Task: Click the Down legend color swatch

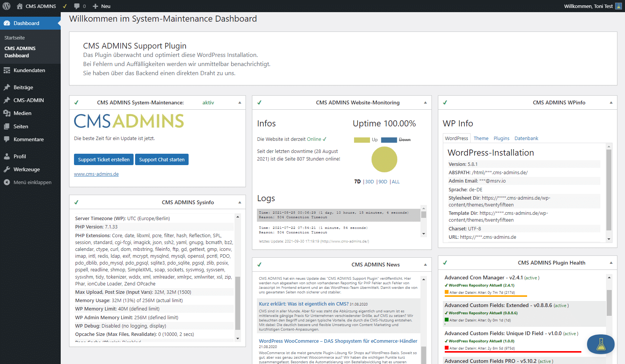Action: point(389,140)
